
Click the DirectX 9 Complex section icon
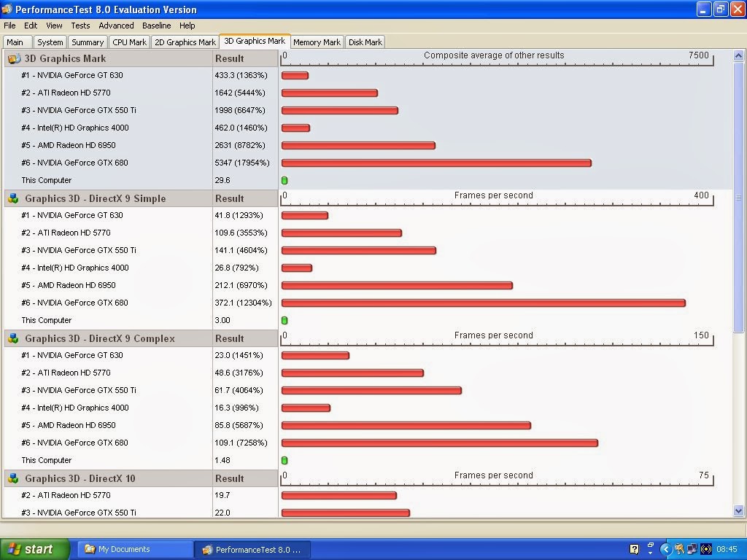(13, 338)
